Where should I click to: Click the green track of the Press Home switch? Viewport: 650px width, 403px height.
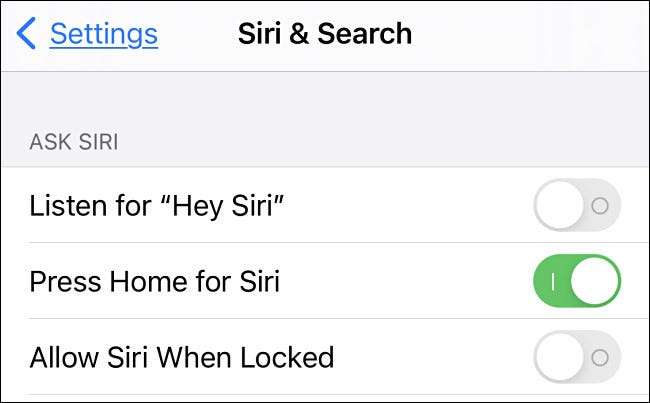click(x=548, y=281)
